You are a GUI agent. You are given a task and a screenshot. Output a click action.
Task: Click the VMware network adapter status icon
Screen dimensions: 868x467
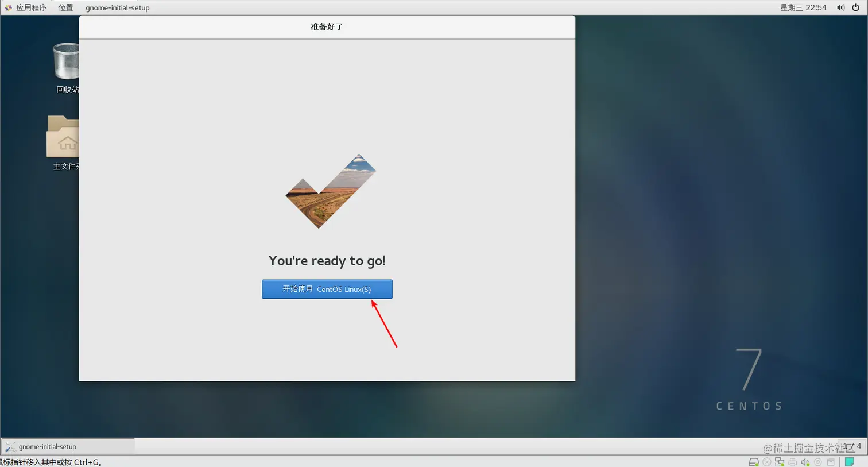point(780,462)
